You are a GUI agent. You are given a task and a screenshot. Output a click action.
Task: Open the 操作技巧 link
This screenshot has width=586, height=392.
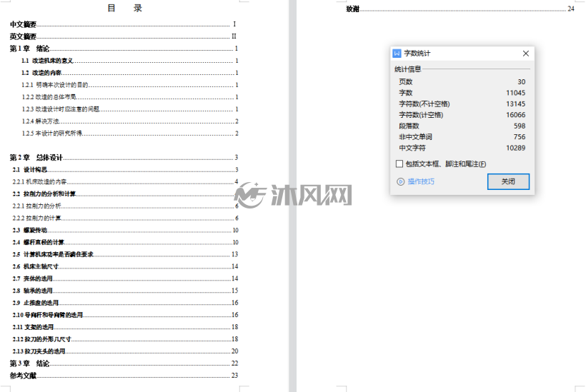tap(421, 181)
